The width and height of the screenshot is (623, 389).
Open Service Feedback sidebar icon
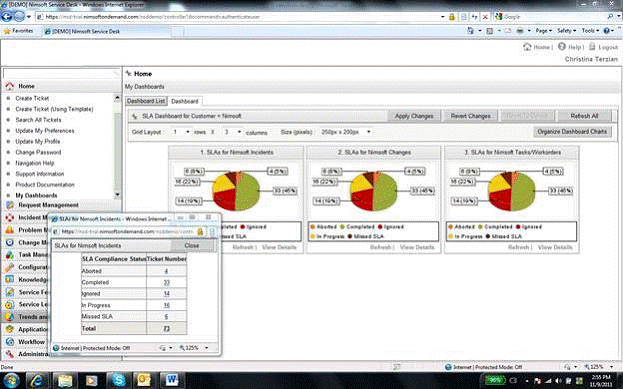(x=10, y=292)
